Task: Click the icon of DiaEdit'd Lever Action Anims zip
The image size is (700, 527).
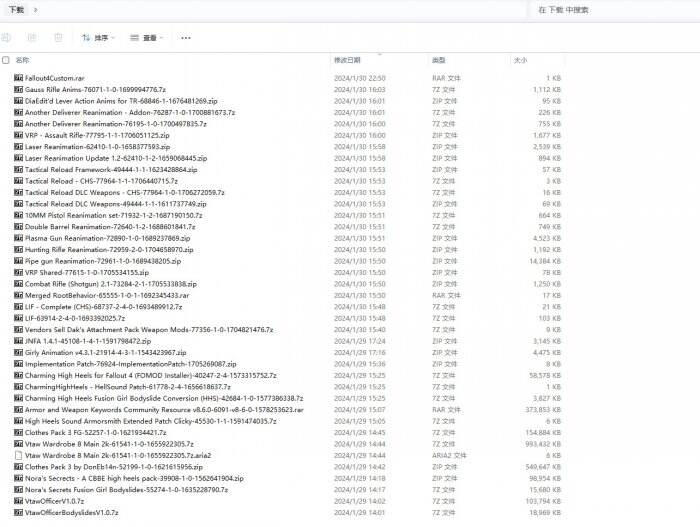Action: 18,101
